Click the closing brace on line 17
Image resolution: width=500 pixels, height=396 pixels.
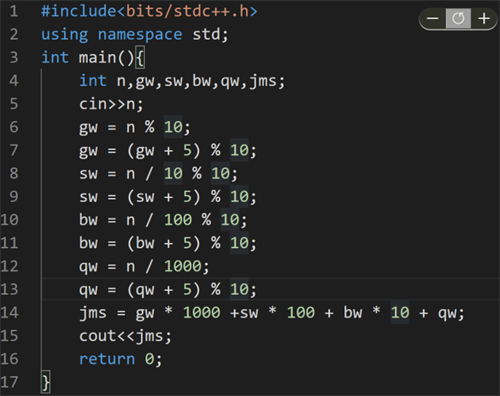(x=46, y=382)
